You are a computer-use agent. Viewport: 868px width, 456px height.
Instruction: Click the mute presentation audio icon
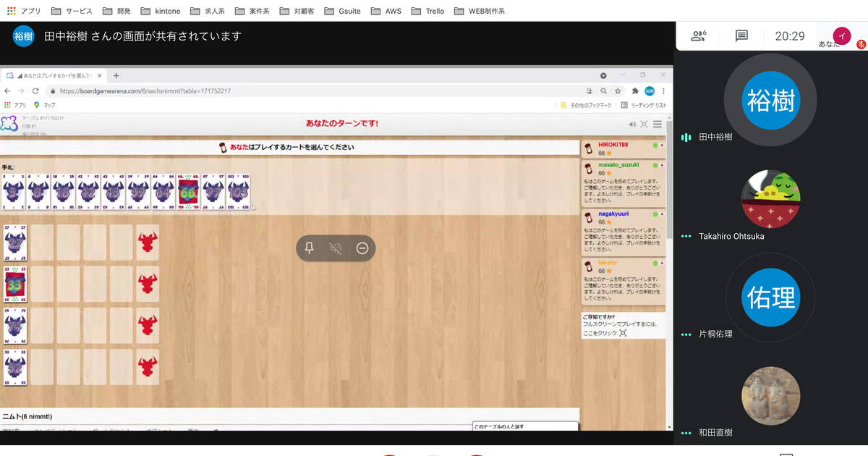coord(336,248)
